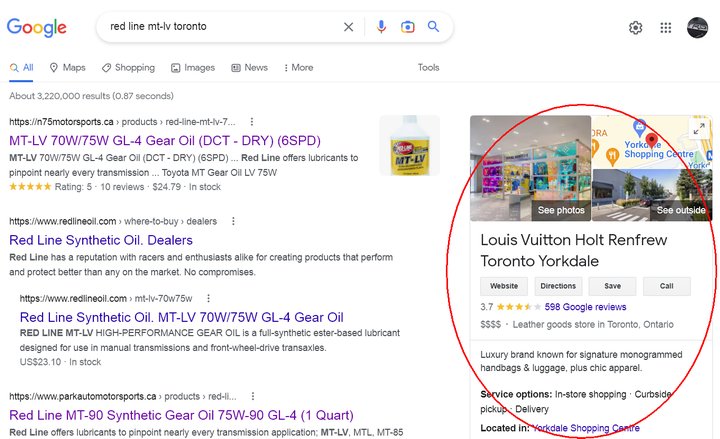The image size is (720, 439).
Task: Switch to the Maps tab
Action: tap(68, 68)
